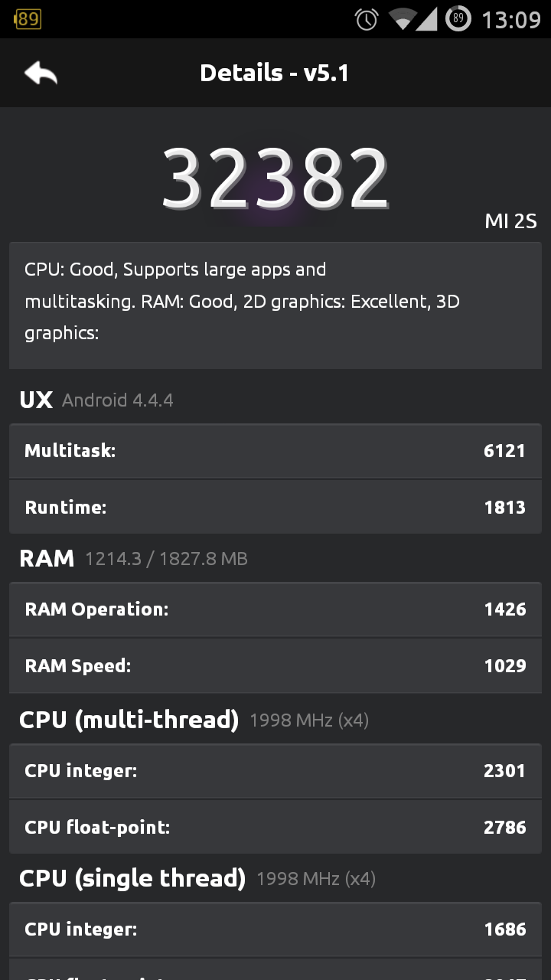The height and width of the screenshot is (980, 551).
Task: Tap the yellow 89 battery indicator
Action: point(27,19)
